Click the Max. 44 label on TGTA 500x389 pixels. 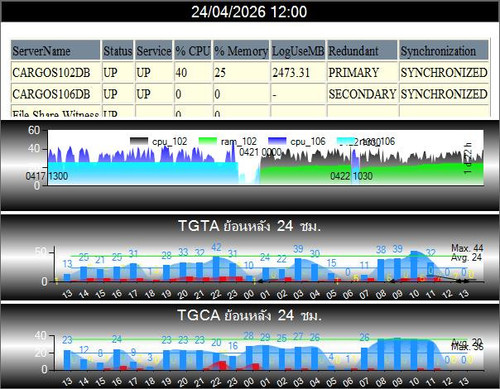(467, 248)
